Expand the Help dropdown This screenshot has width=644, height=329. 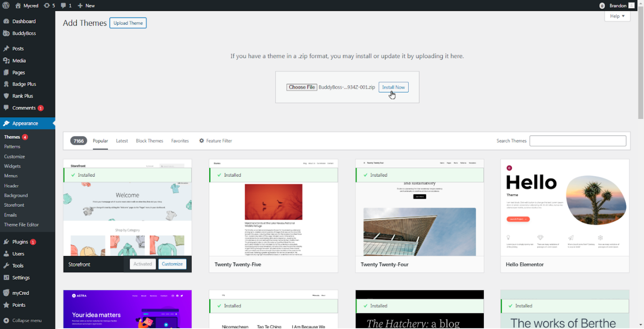click(x=617, y=16)
